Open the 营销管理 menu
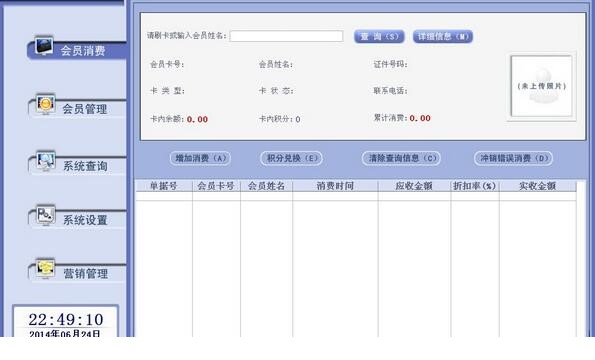 (77, 274)
